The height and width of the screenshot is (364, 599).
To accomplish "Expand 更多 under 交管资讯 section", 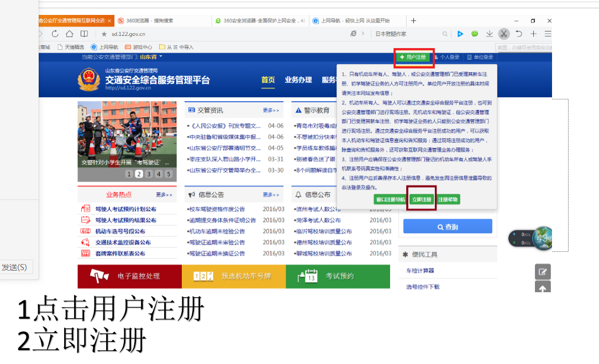I will 271,110.
